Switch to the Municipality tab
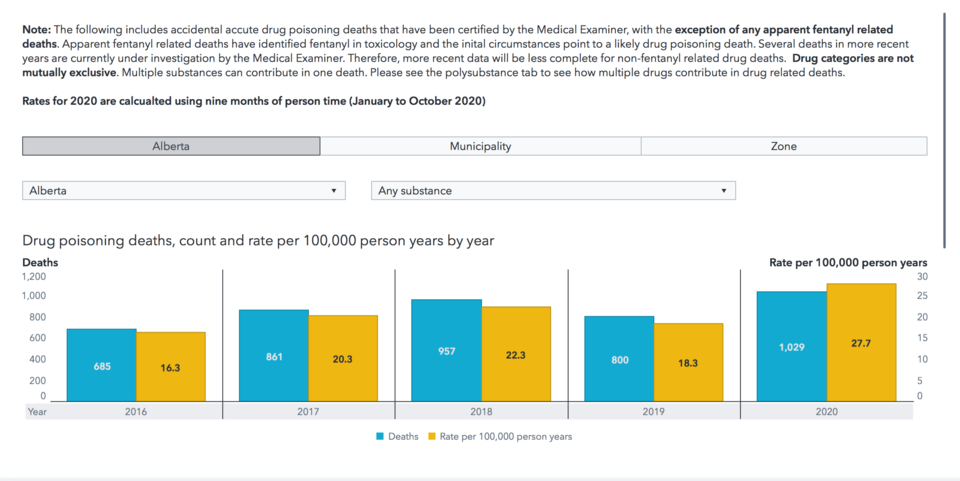This screenshot has width=960, height=481. pyautogui.click(x=481, y=146)
